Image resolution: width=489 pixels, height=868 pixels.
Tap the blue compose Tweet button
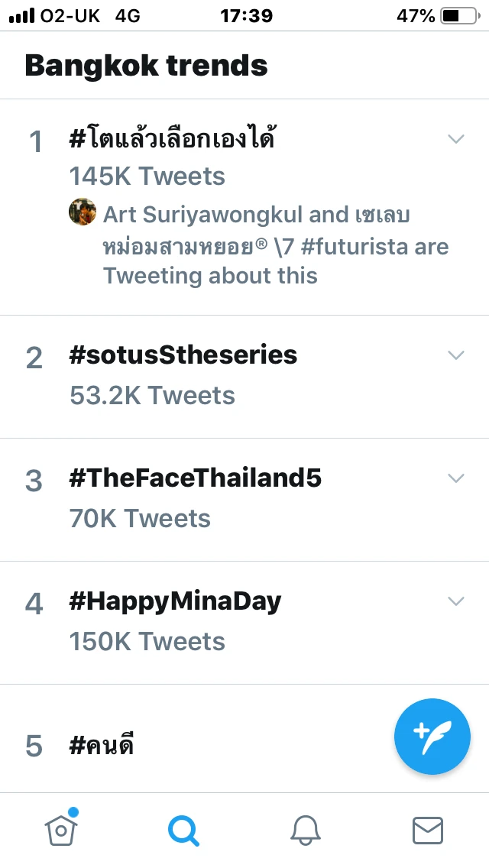click(432, 736)
